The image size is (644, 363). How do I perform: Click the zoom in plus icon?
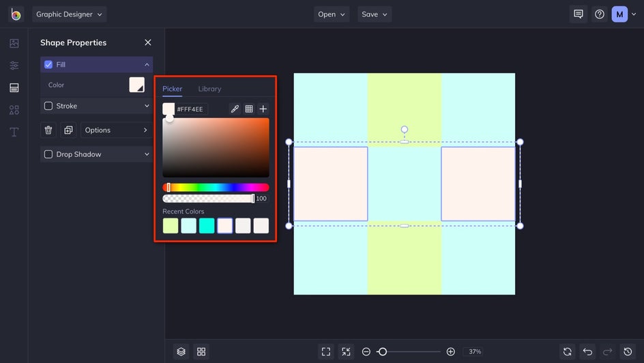click(450, 351)
